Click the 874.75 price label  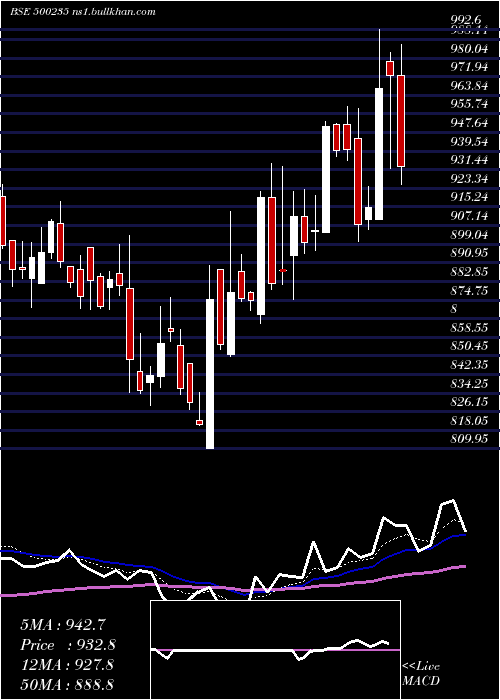469,290
